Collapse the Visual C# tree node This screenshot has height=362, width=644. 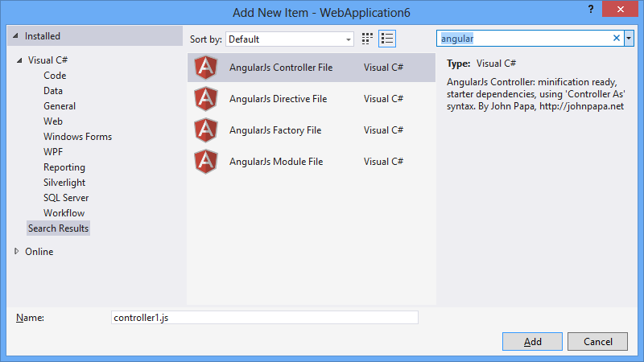(x=19, y=60)
